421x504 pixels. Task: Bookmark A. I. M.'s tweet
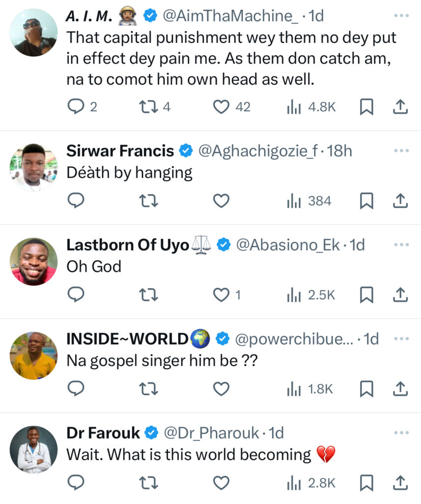coord(366,106)
